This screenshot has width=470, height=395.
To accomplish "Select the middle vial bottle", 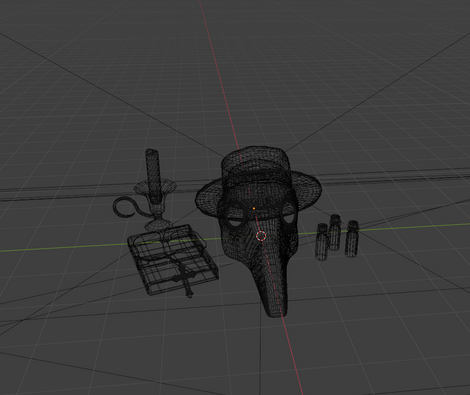I will click(x=335, y=232).
